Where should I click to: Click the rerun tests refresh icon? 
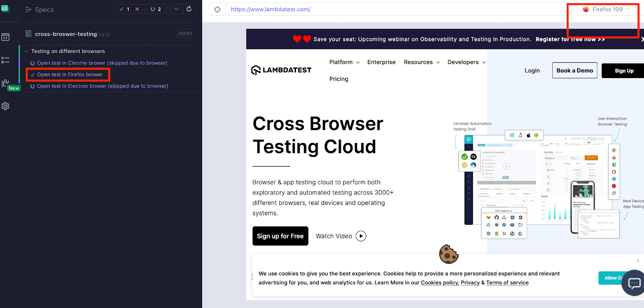click(x=189, y=9)
